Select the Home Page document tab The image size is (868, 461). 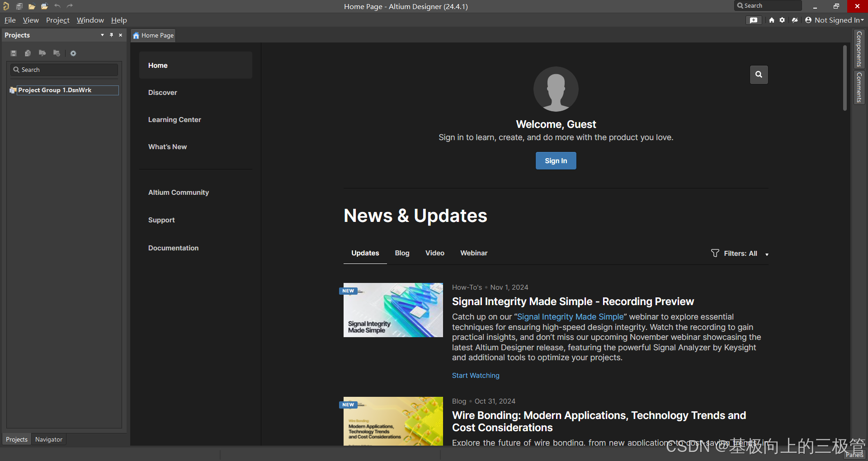click(153, 35)
